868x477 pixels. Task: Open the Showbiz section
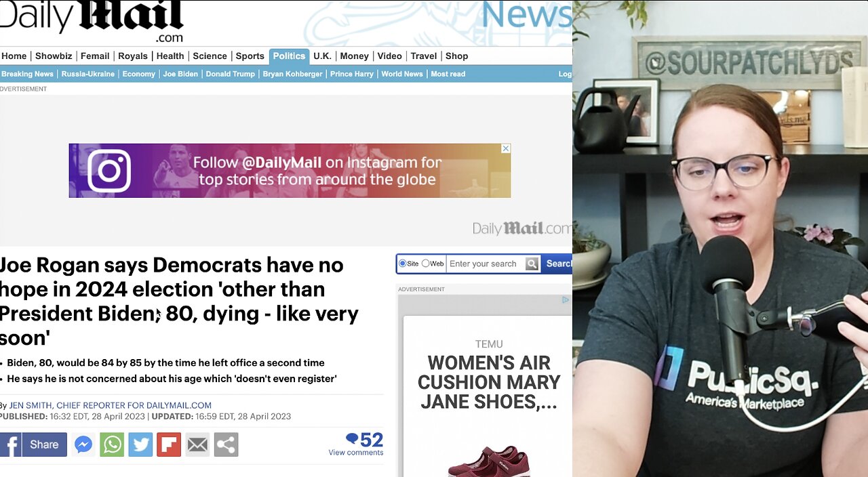pos(54,56)
